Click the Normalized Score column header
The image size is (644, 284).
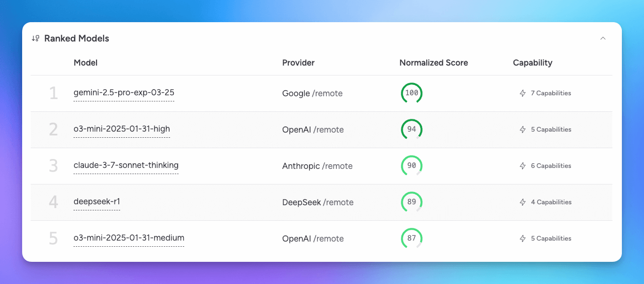[433, 63]
